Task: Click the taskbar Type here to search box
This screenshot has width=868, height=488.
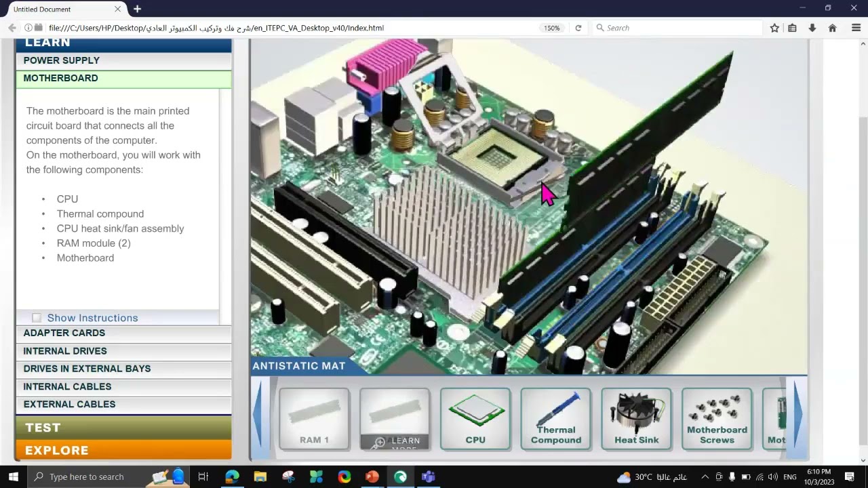Action: click(x=108, y=476)
